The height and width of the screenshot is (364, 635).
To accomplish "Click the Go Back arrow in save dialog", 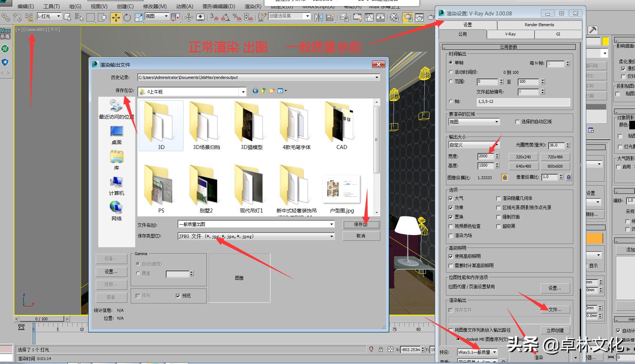I will tap(255, 91).
